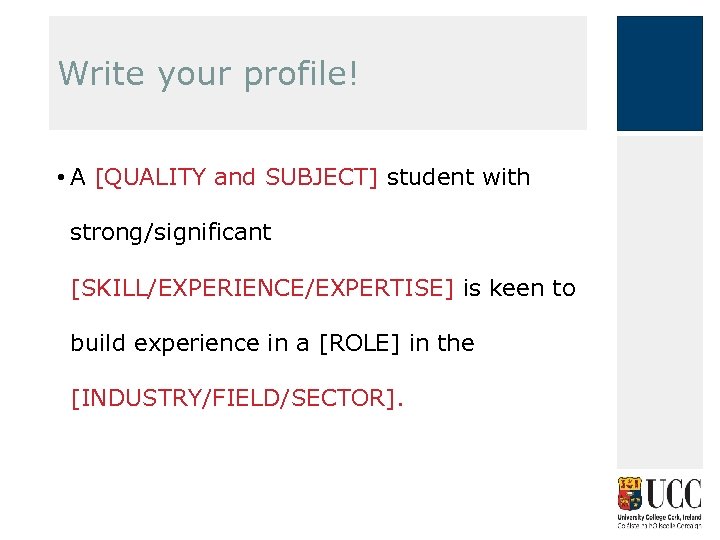Click the dark blue square in corner
Screen dimensions: 720x540
tap(659, 73)
